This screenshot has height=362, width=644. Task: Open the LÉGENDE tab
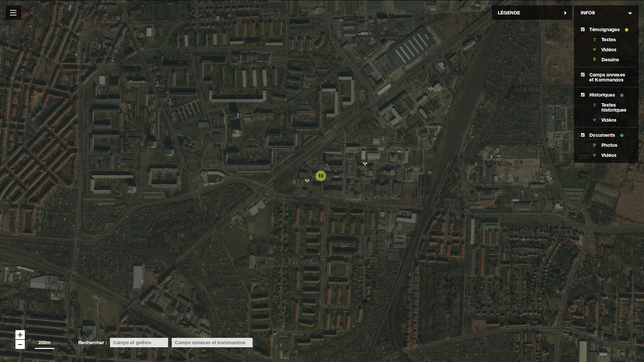(x=532, y=13)
